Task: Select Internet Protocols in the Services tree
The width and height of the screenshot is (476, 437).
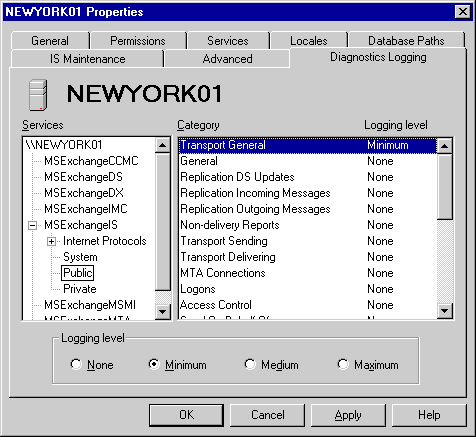Action: tap(105, 241)
